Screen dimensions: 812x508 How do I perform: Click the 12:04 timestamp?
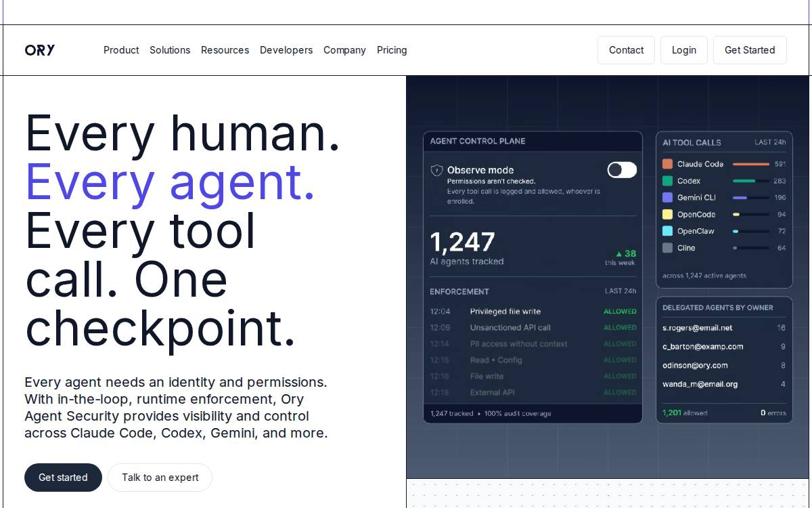[440, 312]
